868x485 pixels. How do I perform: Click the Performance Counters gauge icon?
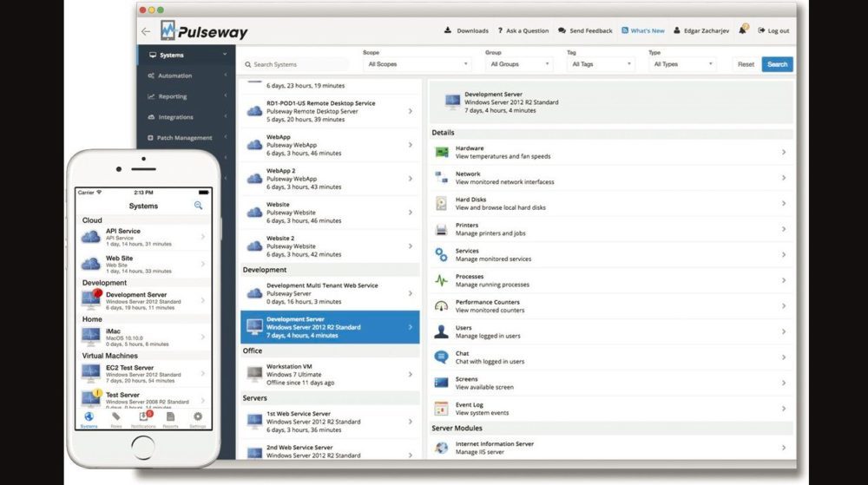pos(442,306)
